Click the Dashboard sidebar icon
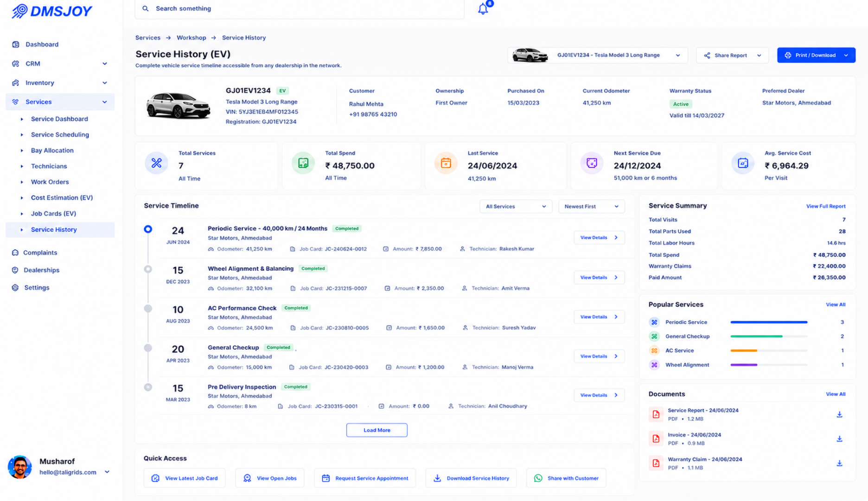The image size is (868, 501). (x=16, y=44)
